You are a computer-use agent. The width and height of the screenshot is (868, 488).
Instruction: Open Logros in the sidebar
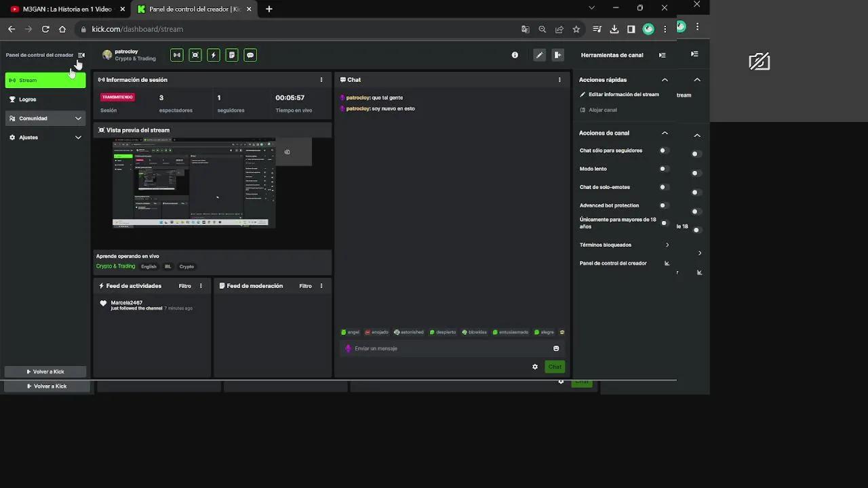pos(28,100)
